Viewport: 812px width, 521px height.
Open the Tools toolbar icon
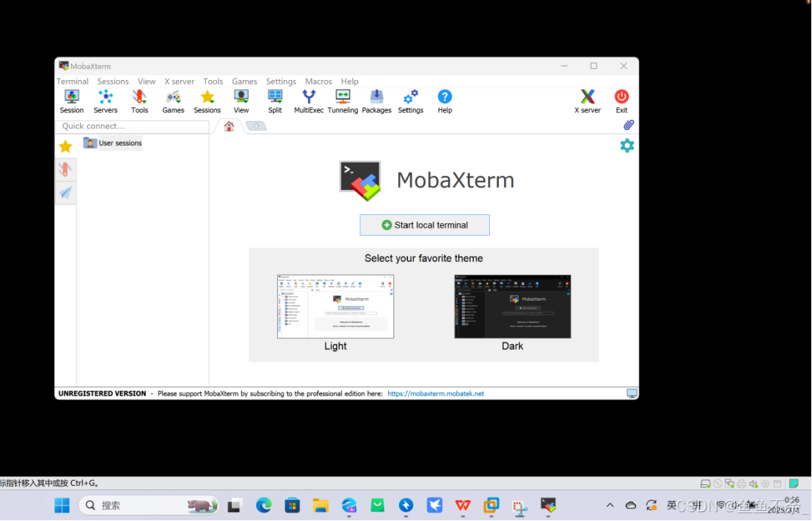point(139,101)
